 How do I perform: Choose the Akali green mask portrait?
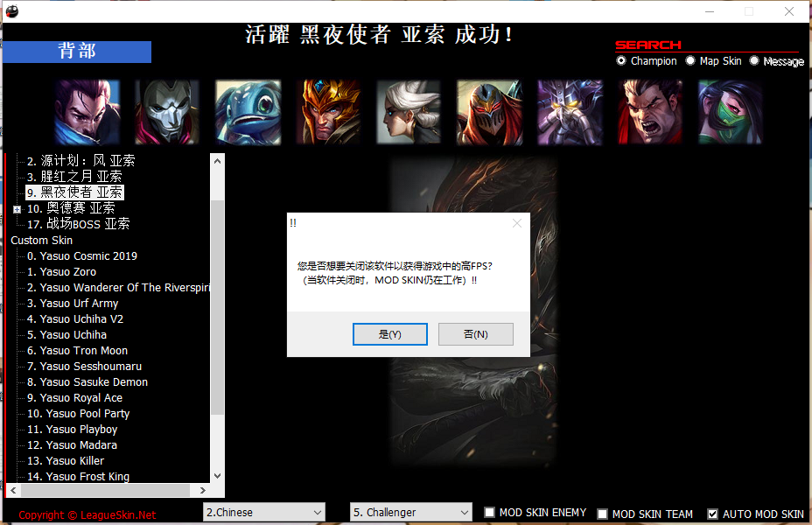tap(730, 112)
